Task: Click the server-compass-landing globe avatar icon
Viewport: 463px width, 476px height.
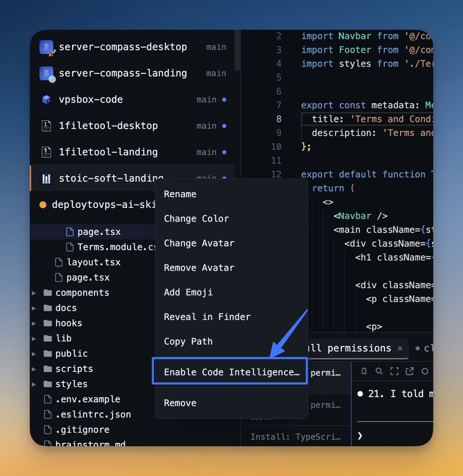Action: (46, 73)
